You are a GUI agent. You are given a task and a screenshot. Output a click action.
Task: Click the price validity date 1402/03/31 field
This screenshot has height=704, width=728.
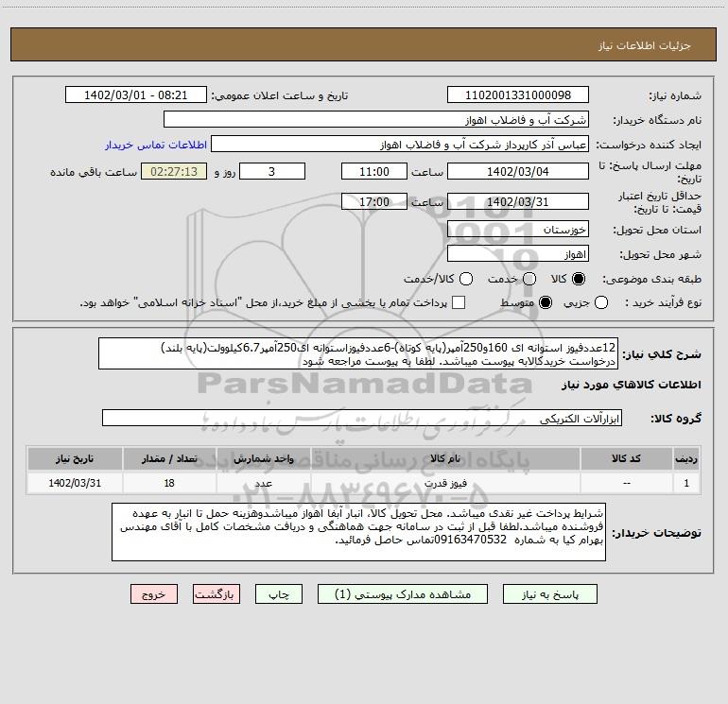click(518, 201)
